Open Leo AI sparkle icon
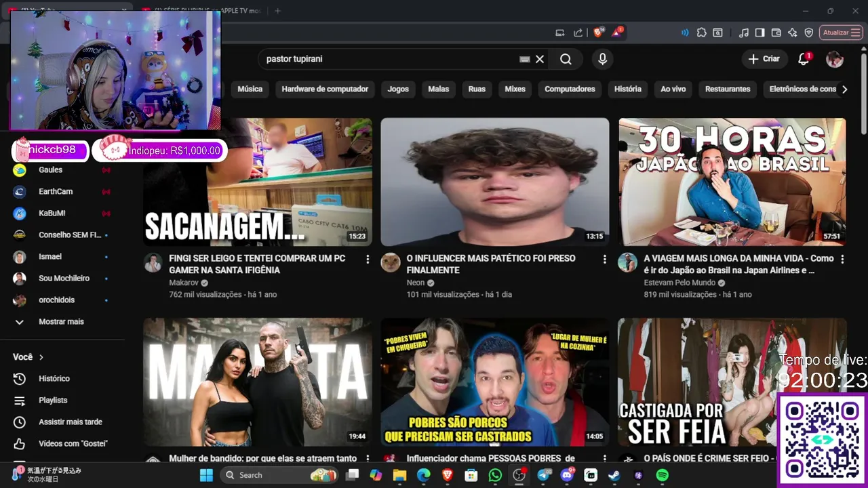The height and width of the screenshot is (488, 868). tap(793, 33)
